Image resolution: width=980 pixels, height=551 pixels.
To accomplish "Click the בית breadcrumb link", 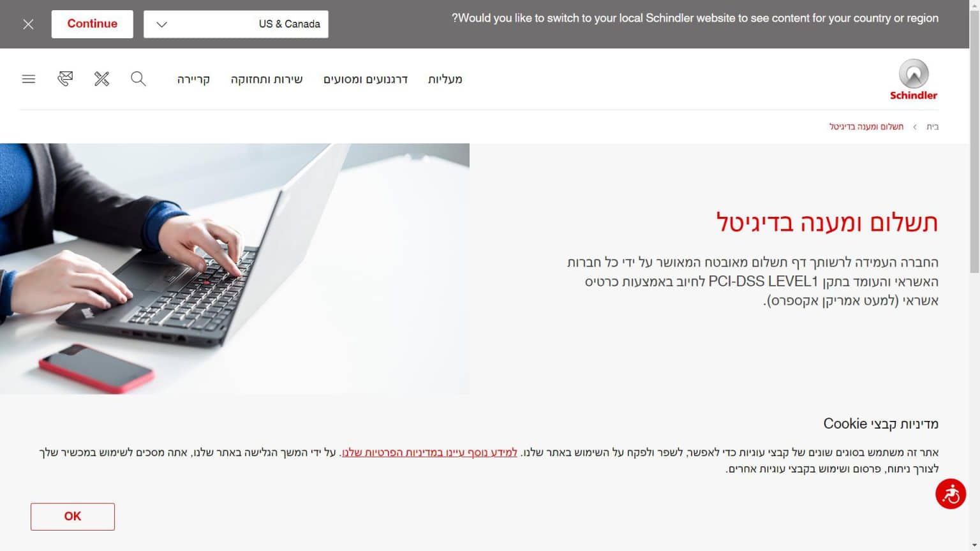I will (x=932, y=127).
